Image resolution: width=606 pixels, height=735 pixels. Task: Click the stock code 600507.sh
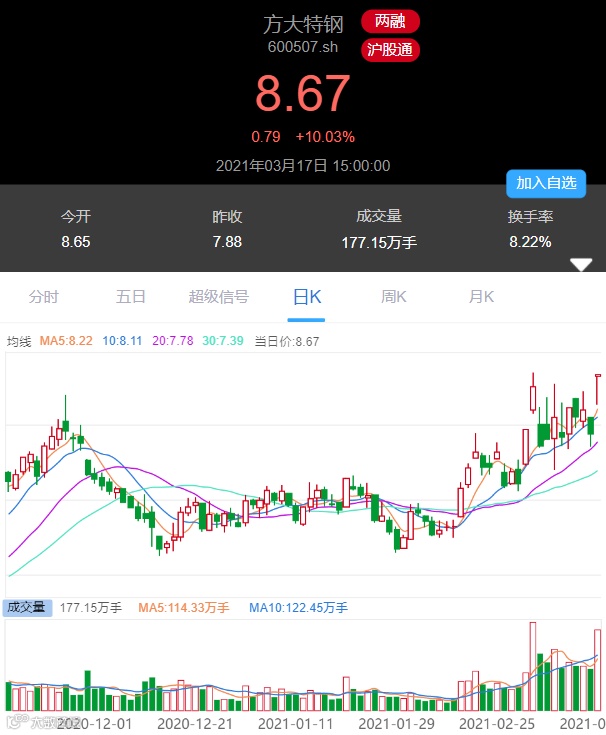(303, 47)
